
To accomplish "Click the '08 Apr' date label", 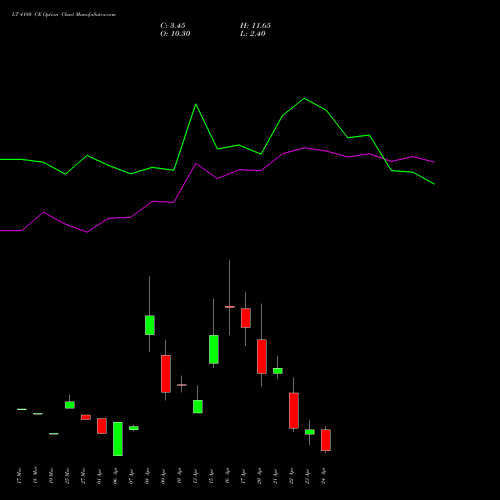I will (147, 476).
